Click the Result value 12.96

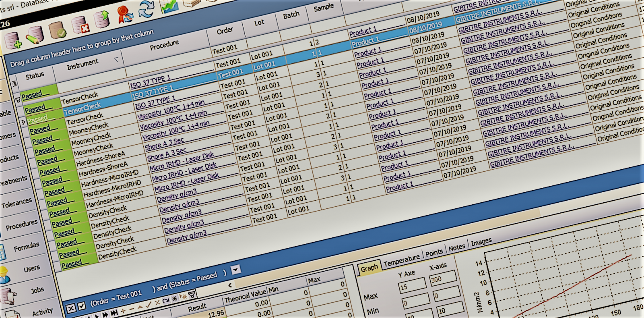click(x=216, y=313)
